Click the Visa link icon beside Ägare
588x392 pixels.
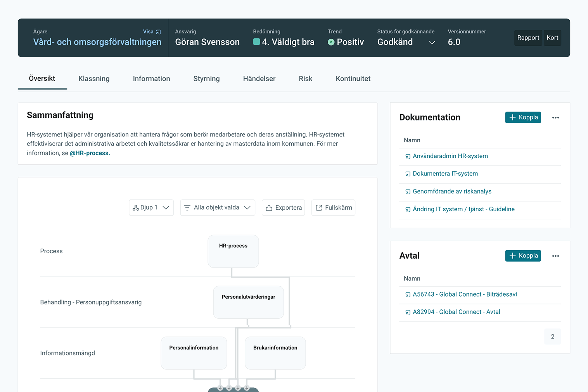pyautogui.click(x=158, y=32)
